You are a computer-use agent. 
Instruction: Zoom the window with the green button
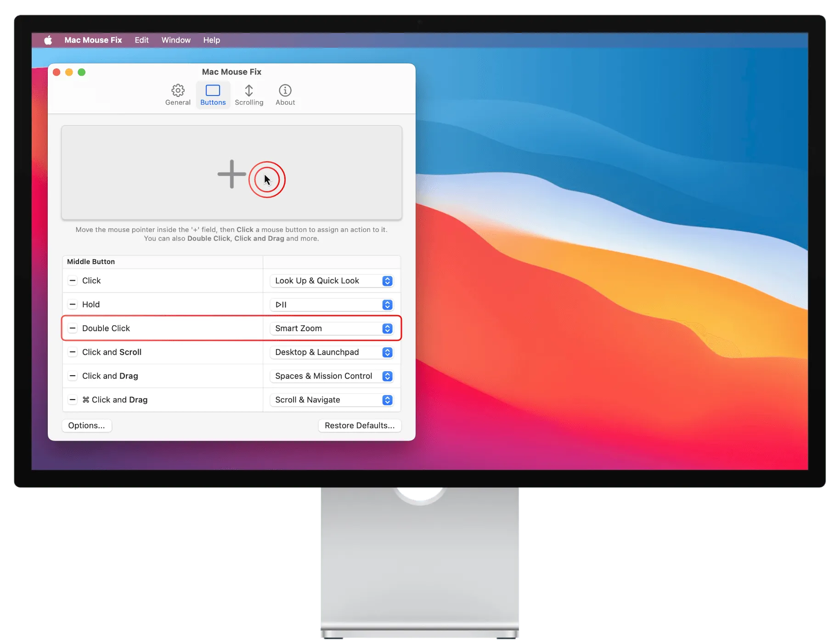pos(81,72)
